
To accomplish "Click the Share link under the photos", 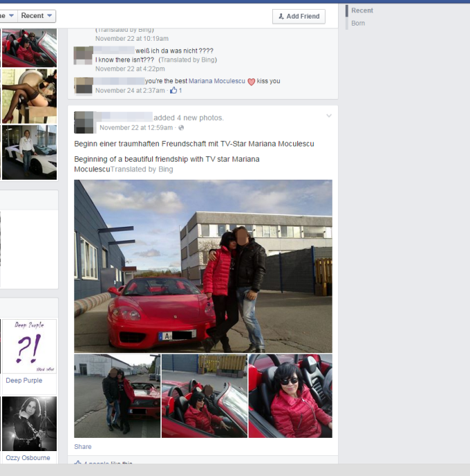I will point(83,447).
